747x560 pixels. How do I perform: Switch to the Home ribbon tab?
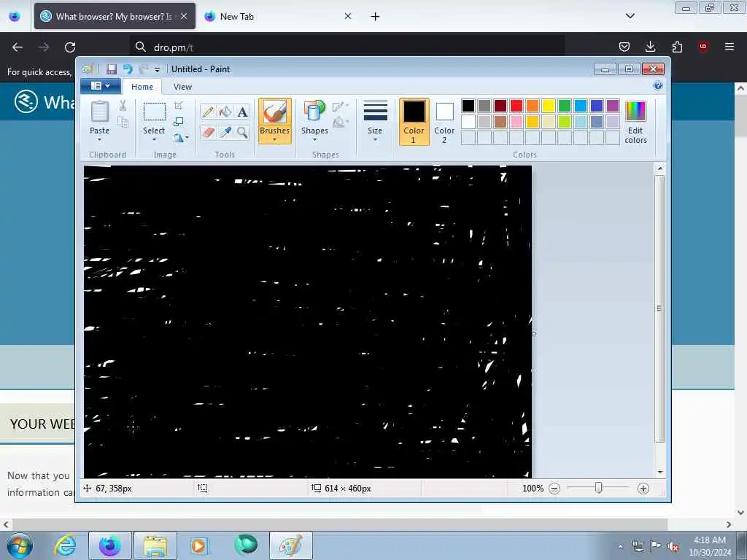pyautogui.click(x=142, y=87)
